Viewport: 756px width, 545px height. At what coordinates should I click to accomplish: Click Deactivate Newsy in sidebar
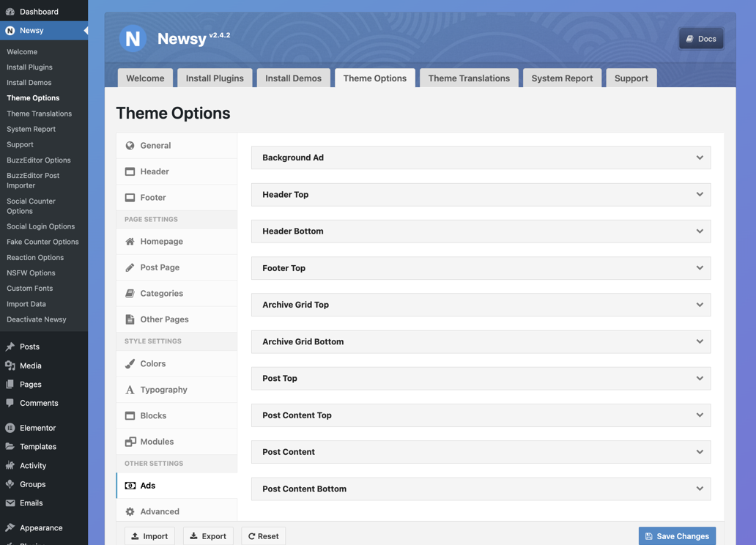pyautogui.click(x=37, y=319)
